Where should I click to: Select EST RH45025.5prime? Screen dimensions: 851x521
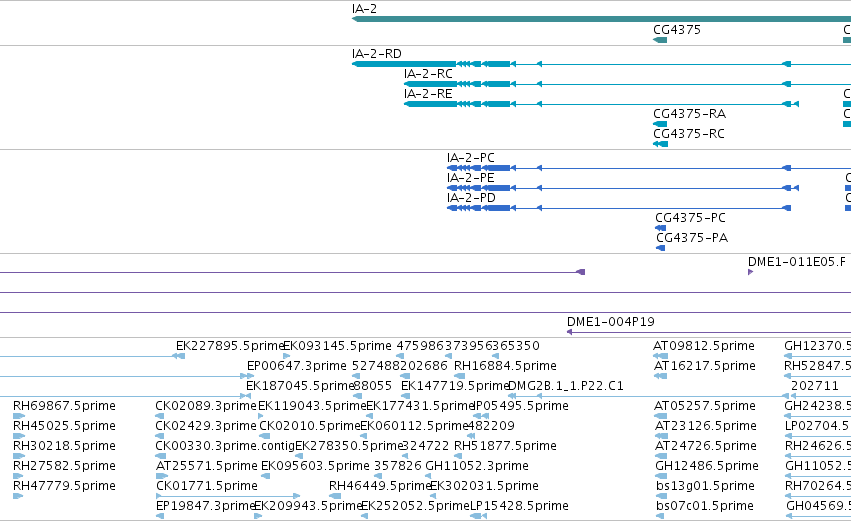coord(65,427)
